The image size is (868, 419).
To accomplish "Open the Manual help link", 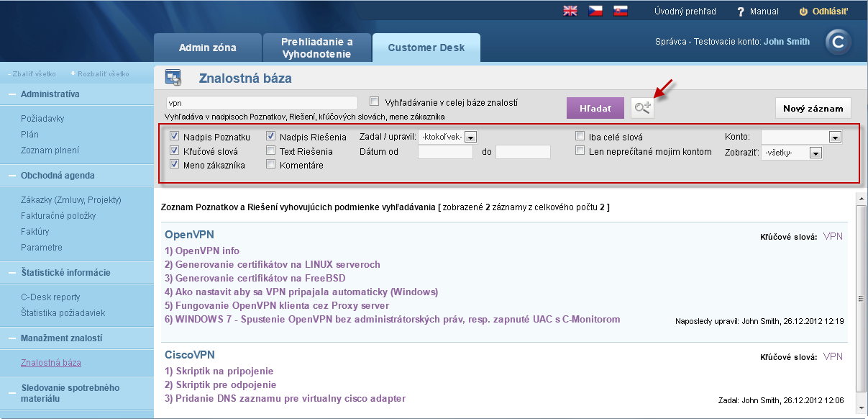I will coord(758,12).
